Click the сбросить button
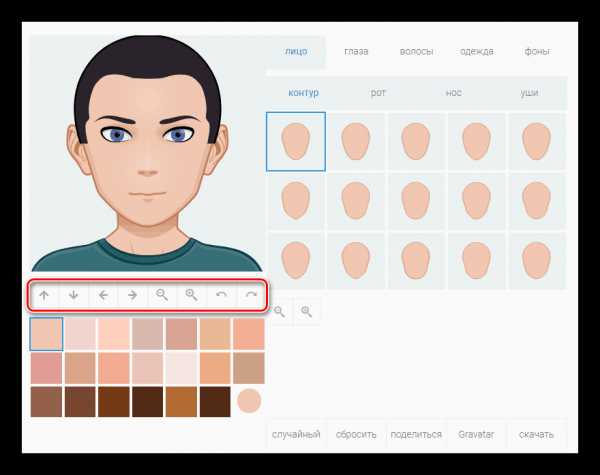This screenshot has width=600, height=475. click(356, 434)
